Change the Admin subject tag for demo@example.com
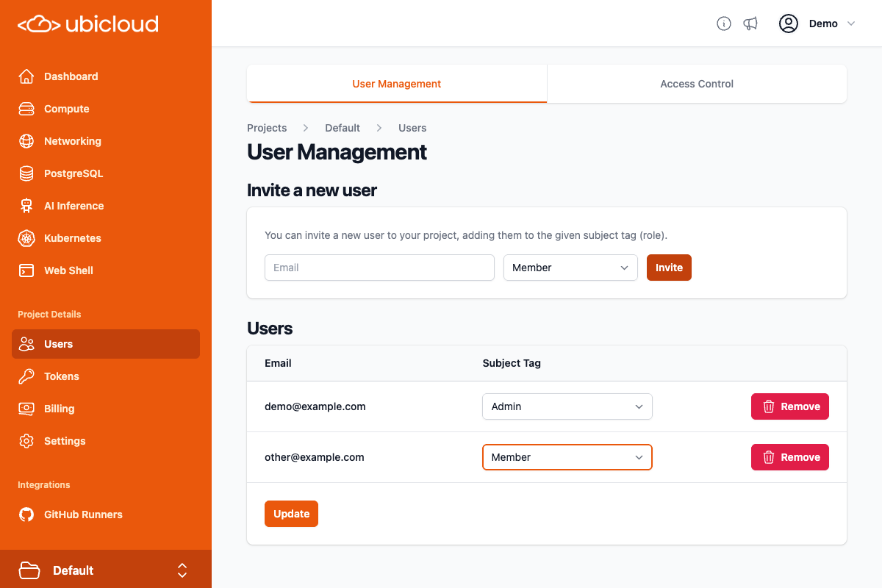This screenshot has height=588, width=882. click(567, 406)
